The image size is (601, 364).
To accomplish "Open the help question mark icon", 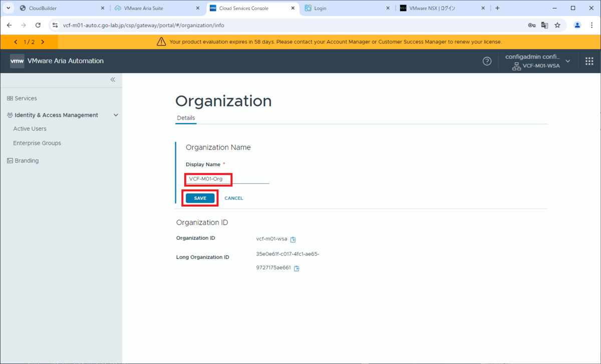I will pyautogui.click(x=487, y=61).
